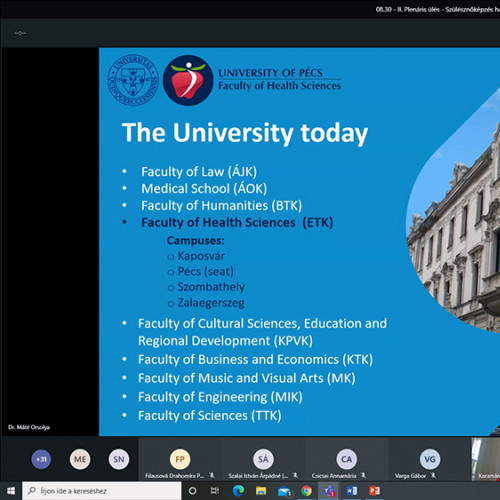Viewport: 500px width, 500px height.
Task: Open PowerPoint from taskbar
Action: pyautogui.click(x=375, y=491)
